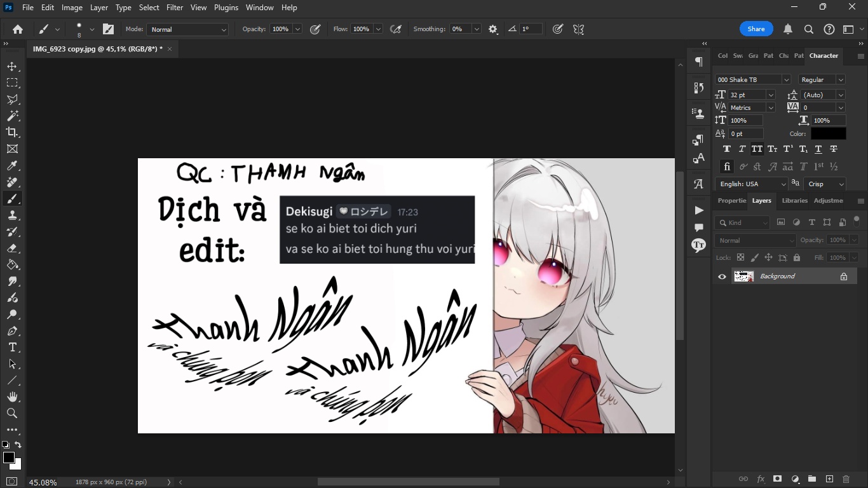This screenshot has height=488, width=868.
Task: Select the Horizontal Type tool
Action: click(x=12, y=348)
